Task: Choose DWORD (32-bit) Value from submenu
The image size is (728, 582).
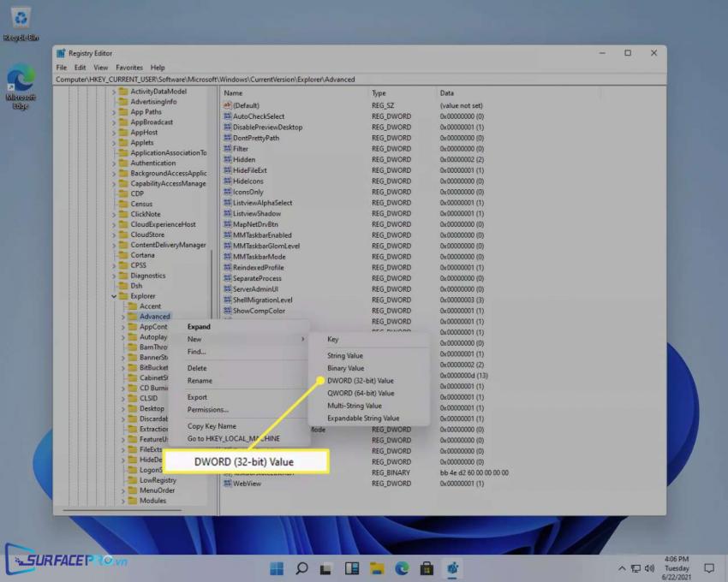Action: [x=361, y=381]
